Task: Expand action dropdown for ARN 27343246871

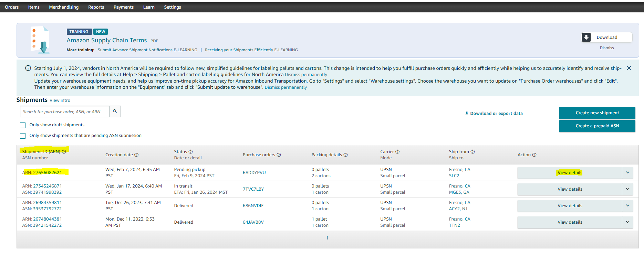Action: click(x=627, y=189)
